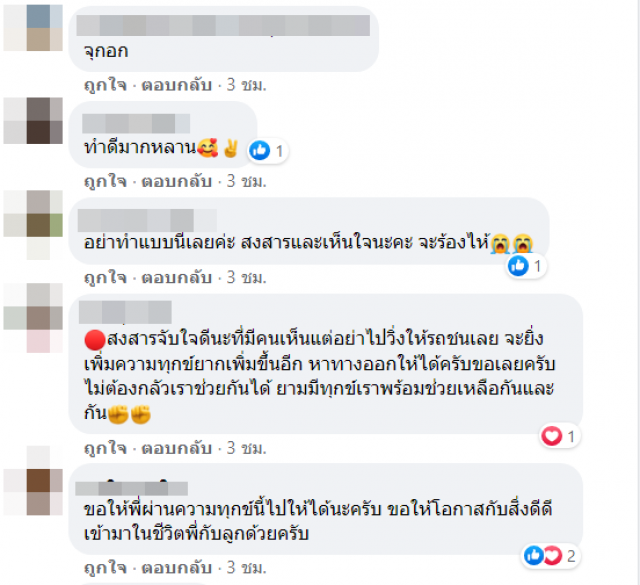Click ถูกใจ under อย่าทำแบบนี้เลยค่ะ comment
Viewport: 640px width, 585px height.
[105, 278]
